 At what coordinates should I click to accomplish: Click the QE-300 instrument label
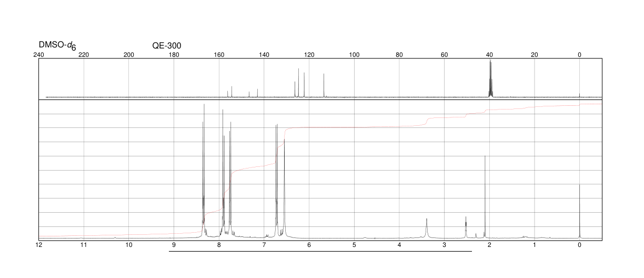tap(167, 45)
